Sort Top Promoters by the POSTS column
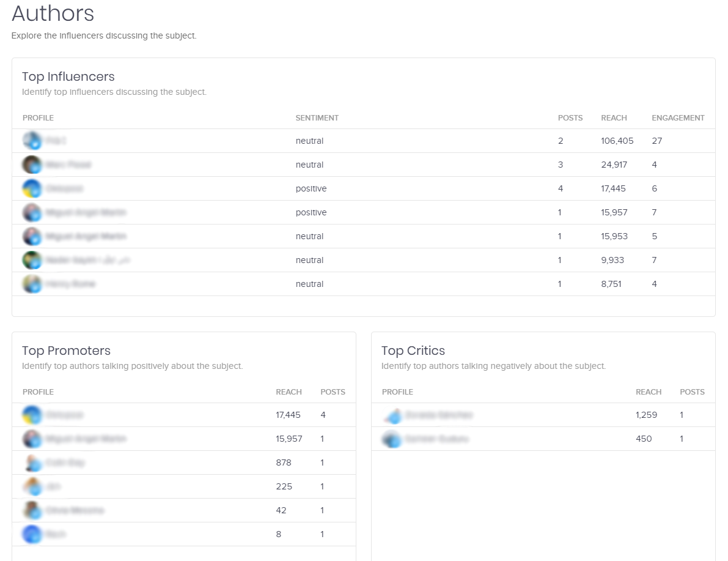This screenshot has height=561, width=728. click(x=333, y=392)
